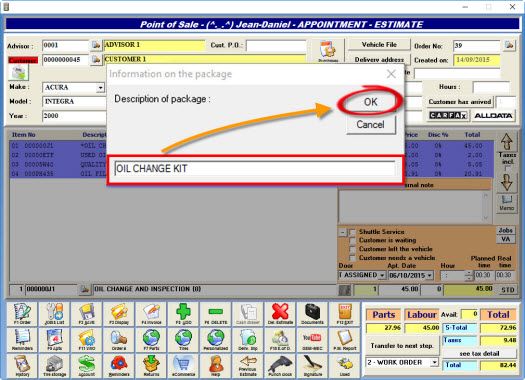Open the Apt. Date dropdown calendar
Screen dimensions: 525x380
pyautogui.click(x=430, y=276)
